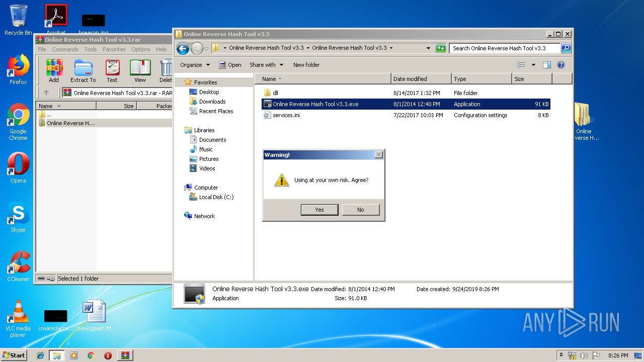Click New folder in Explorer toolbar
644x362 pixels.
coord(306,65)
